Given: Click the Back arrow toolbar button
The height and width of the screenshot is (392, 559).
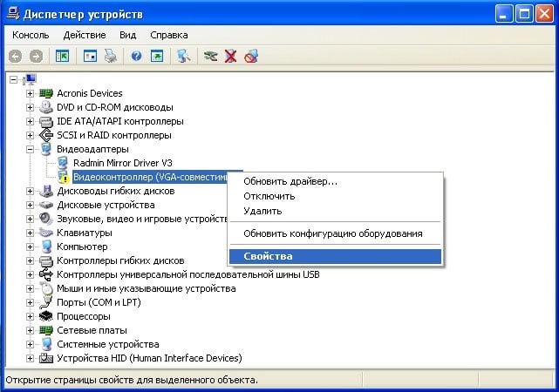Looking at the screenshot, I should coord(15,56).
